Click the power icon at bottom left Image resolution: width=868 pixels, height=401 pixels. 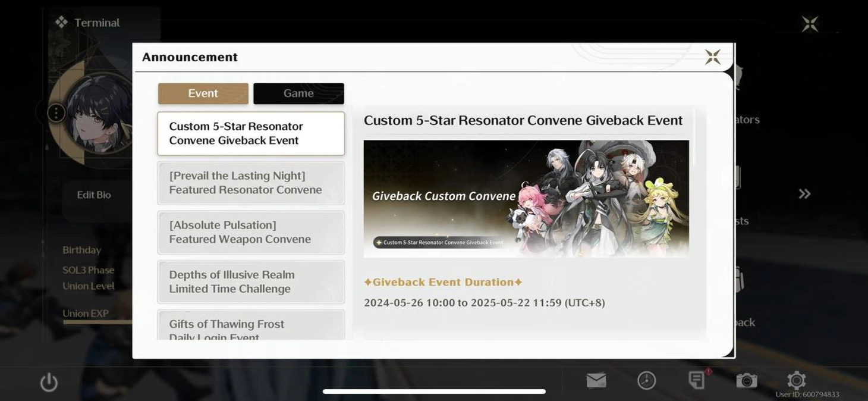[49, 382]
